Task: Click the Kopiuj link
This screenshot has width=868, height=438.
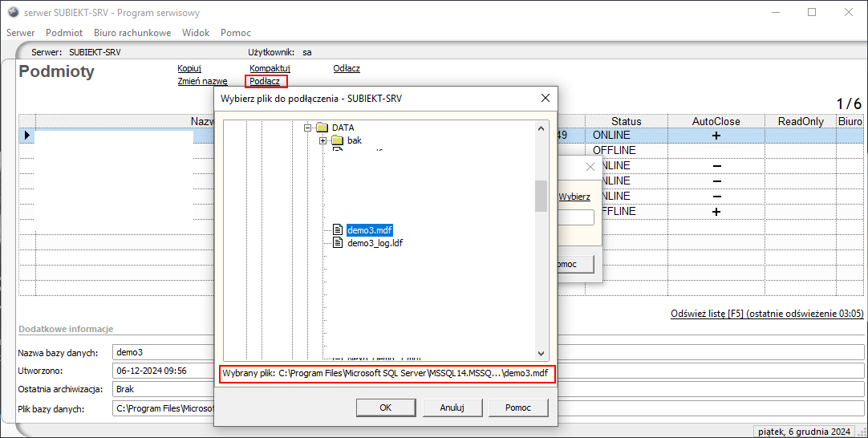Action: [x=189, y=68]
